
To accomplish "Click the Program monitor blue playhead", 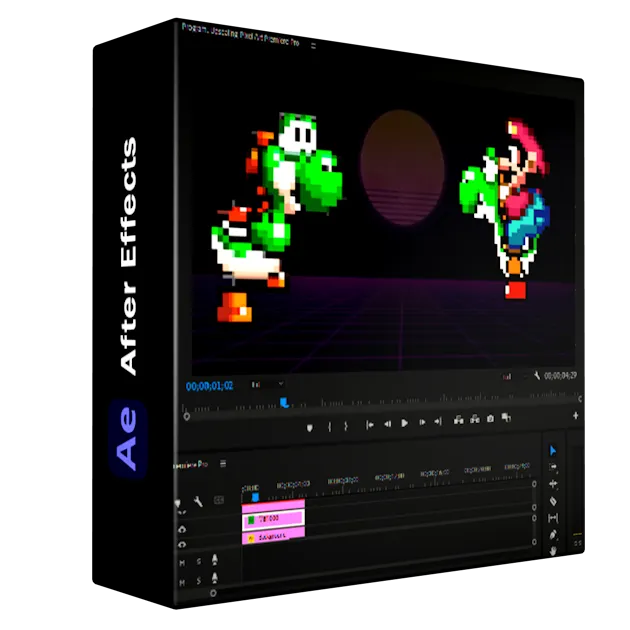I will click(x=284, y=402).
